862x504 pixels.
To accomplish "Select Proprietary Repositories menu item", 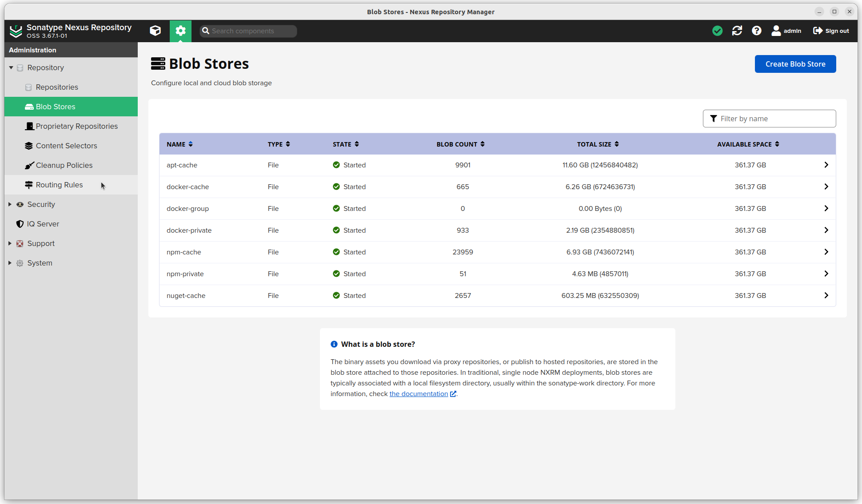I will 71,126.
